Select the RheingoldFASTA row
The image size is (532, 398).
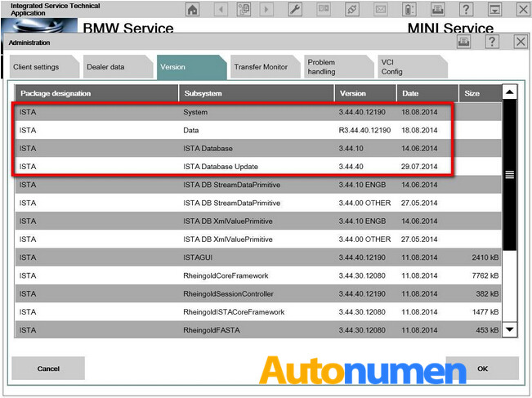pyautogui.click(x=258, y=329)
